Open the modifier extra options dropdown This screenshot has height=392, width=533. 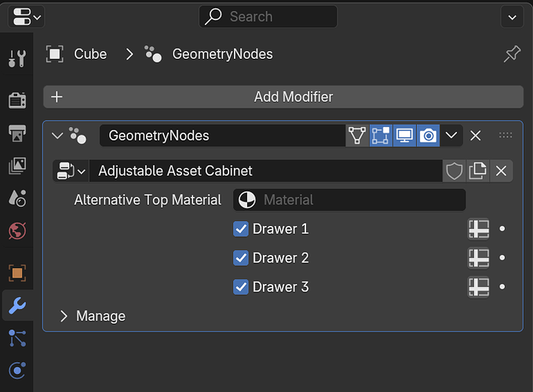click(451, 136)
